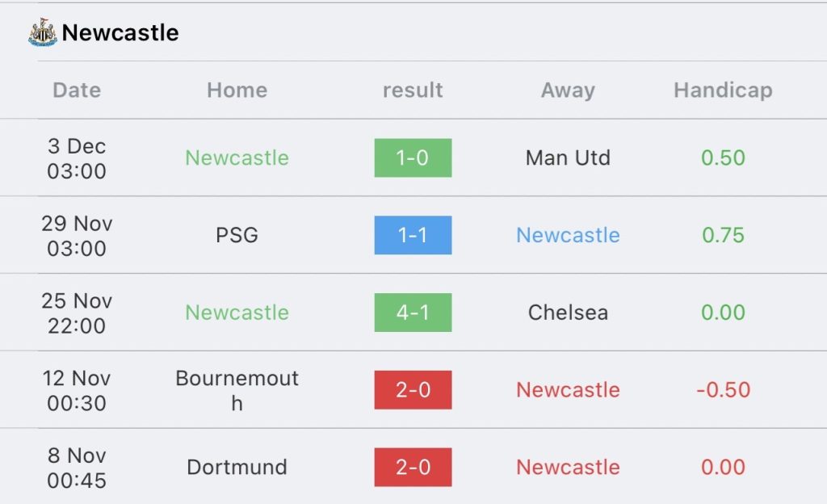The width and height of the screenshot is (827, 504).
Task: Select Chelsea team name
Action: coord(568,313)
